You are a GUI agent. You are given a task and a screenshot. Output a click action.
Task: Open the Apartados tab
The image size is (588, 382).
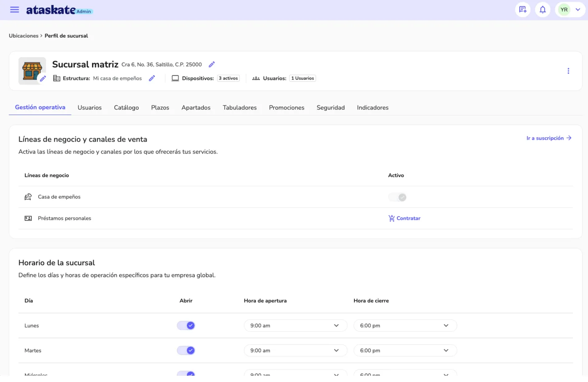click(x=196, y=108)
